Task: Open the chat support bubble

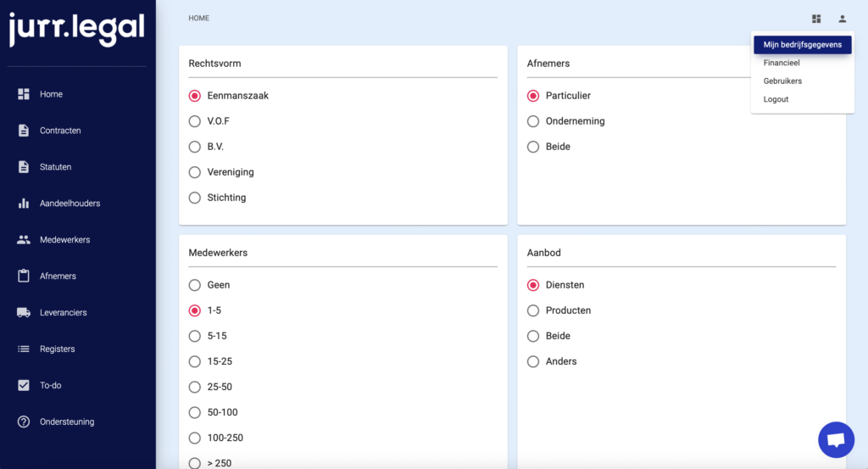Action: 836,439
